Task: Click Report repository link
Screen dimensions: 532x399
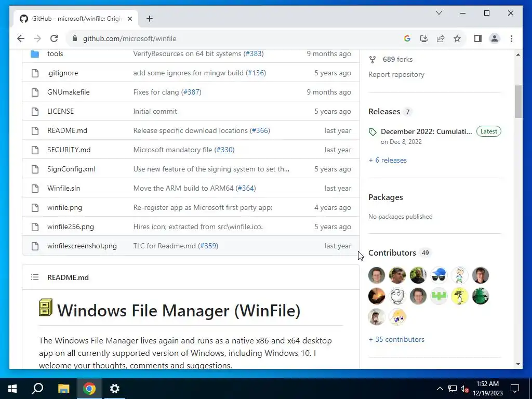Action: (x=396, y=74)
